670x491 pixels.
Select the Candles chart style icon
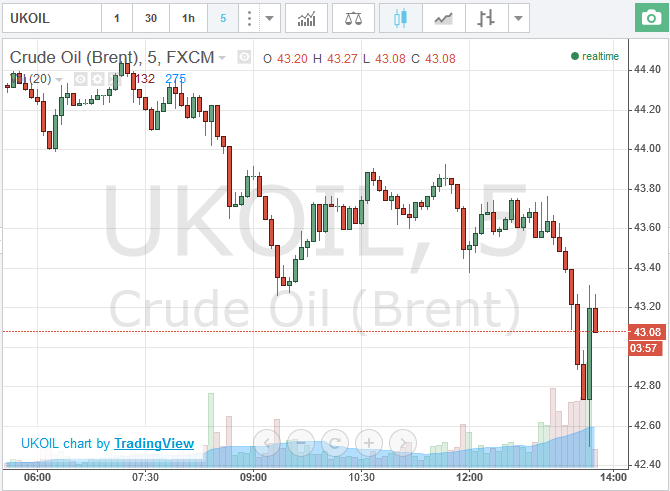coord(400,18)
